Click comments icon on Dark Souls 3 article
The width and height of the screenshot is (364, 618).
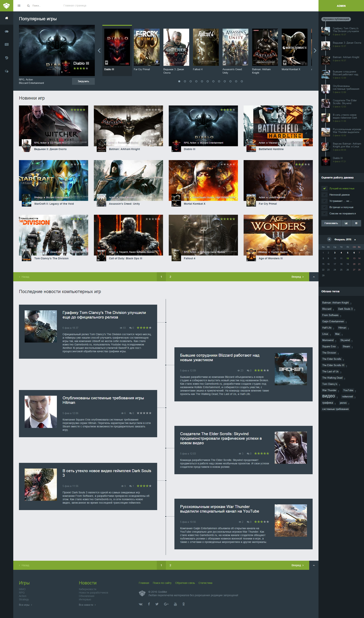pyautogui.click(x=130, y=486)
